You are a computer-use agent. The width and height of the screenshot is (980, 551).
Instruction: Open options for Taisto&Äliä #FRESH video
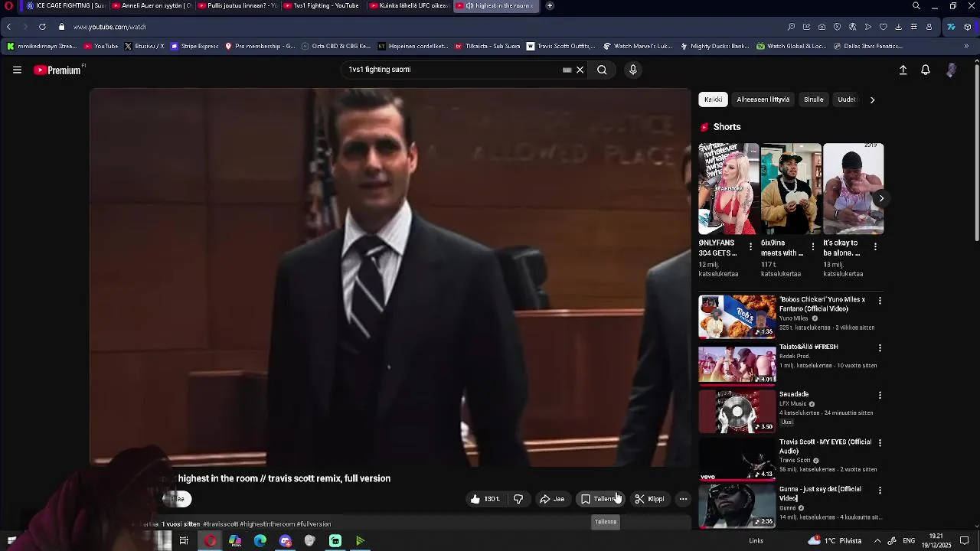pos(880,348)
